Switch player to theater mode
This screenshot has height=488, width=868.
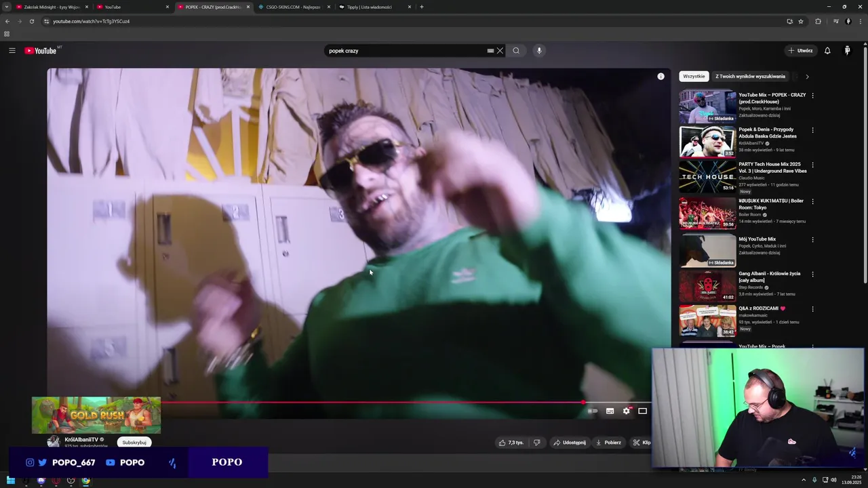642,411
